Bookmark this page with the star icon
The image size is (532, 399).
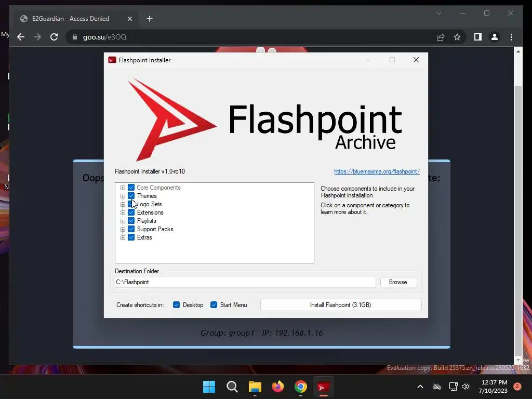pyautogui.click(x=457, y=37)
